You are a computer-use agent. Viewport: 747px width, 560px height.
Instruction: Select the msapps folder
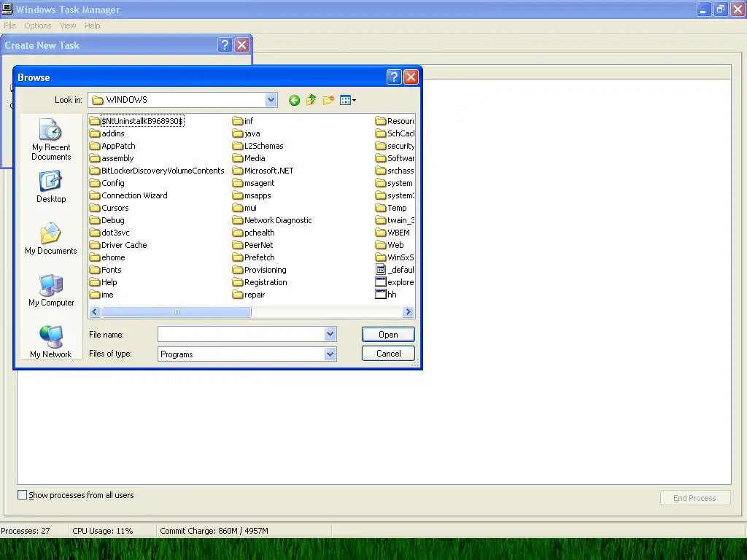click(252, 195)
